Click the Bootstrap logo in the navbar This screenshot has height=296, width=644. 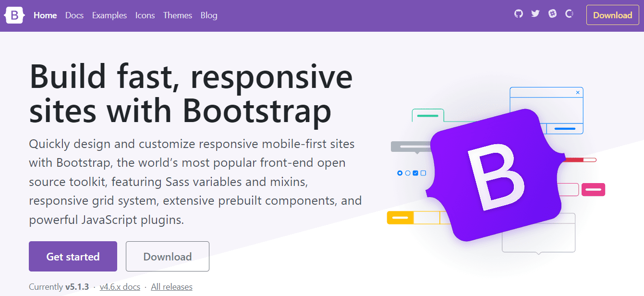14,15
